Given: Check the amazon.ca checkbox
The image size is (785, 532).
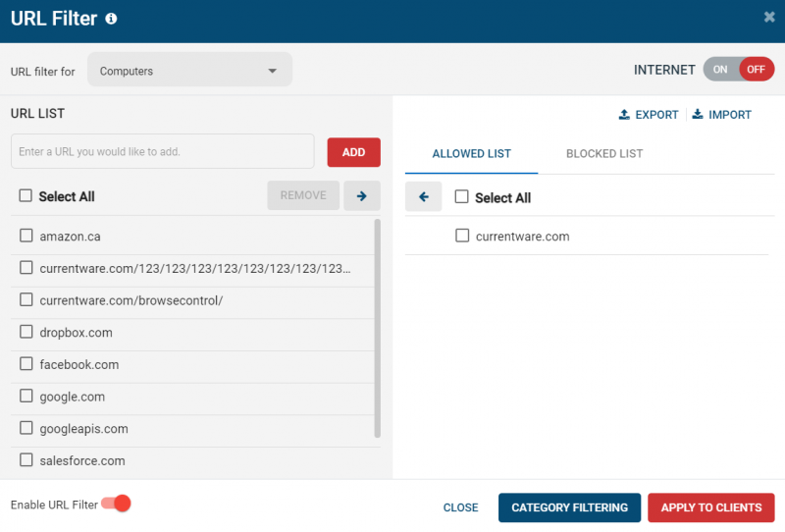Looking at the screenshot, I should point(26,237).
